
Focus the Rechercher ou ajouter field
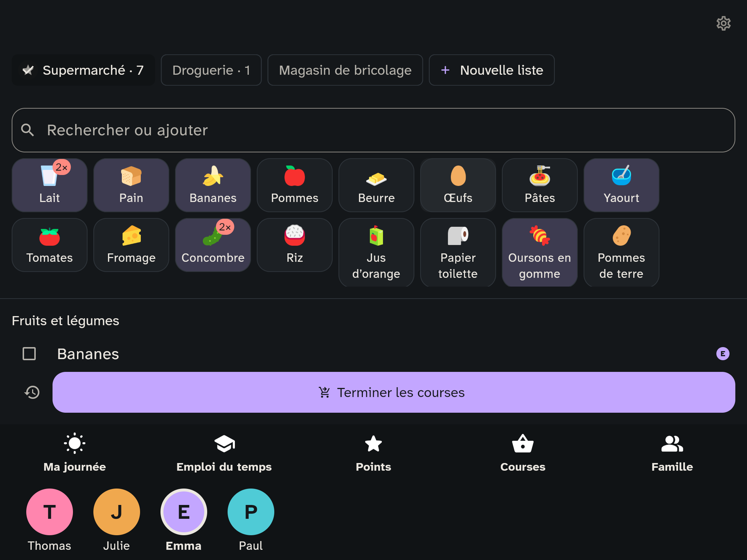click(x=373, y=130)
